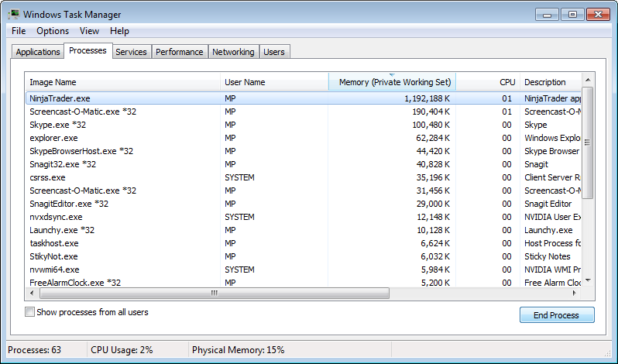
Task: Minimize the Task Manager window
Action: 547,15
